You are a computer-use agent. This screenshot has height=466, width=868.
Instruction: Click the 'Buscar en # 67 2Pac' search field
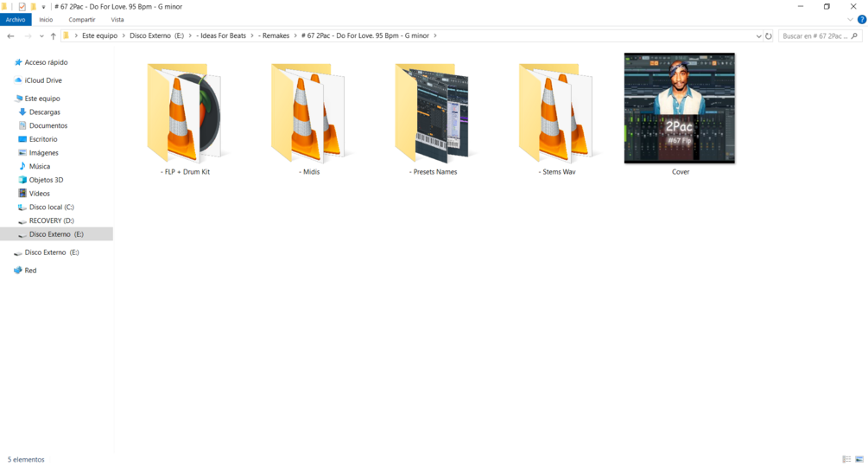coord(820,36)
